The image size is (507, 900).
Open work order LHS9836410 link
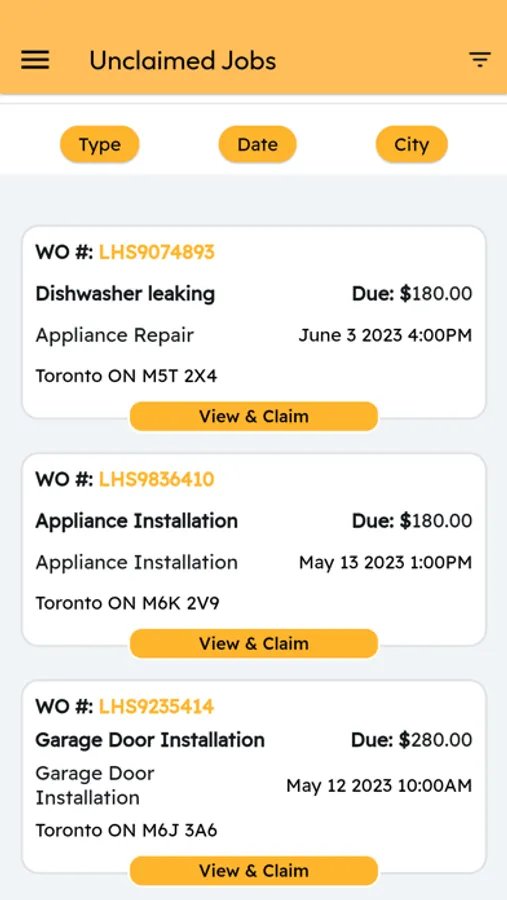click(x=157, y=479)
